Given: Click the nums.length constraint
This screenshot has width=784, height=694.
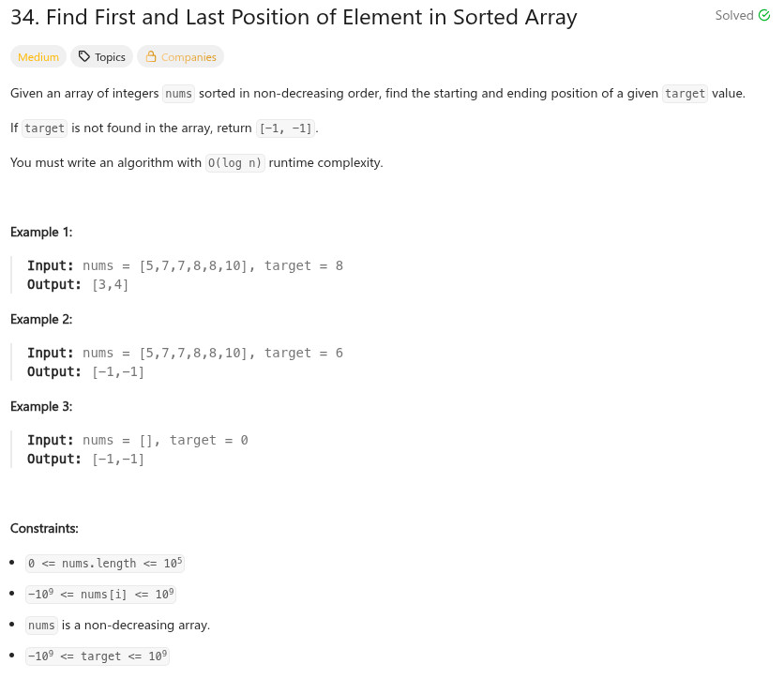Looking at the screenshot, I should 105,564.
